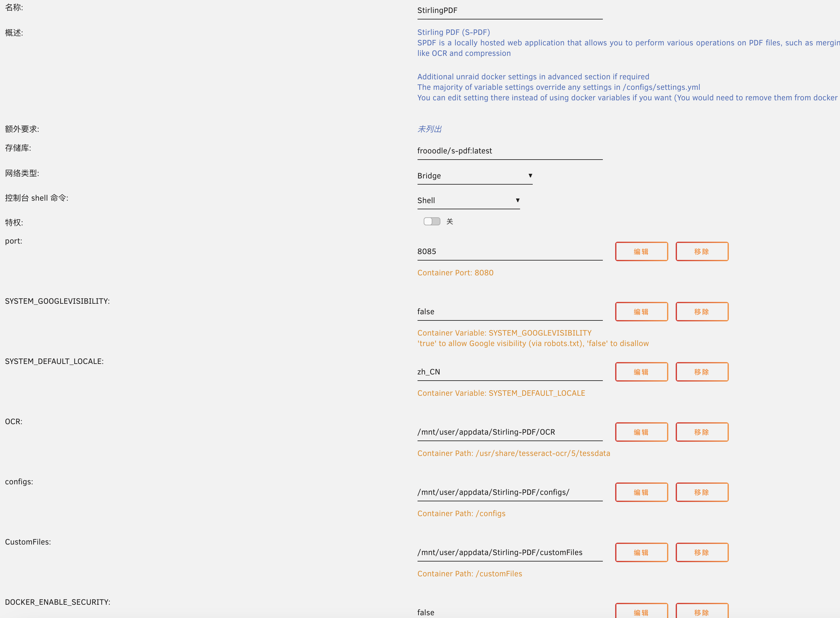Remove the configs path via 移除
Screen dimensions: 840x618
(702, 492)
